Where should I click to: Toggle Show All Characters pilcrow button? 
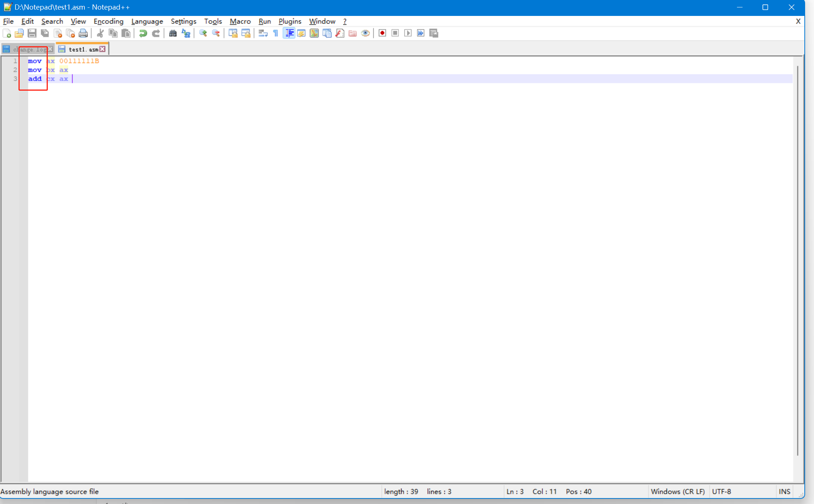click(x=276, y=33)
